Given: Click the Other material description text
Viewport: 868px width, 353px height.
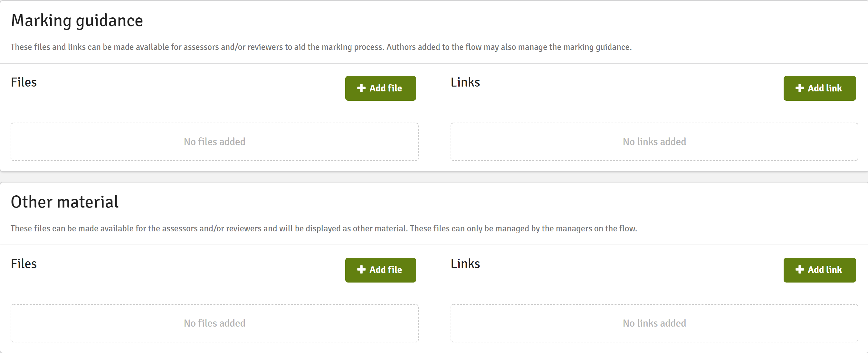Looking at the screenshot, I should [324, 228].
